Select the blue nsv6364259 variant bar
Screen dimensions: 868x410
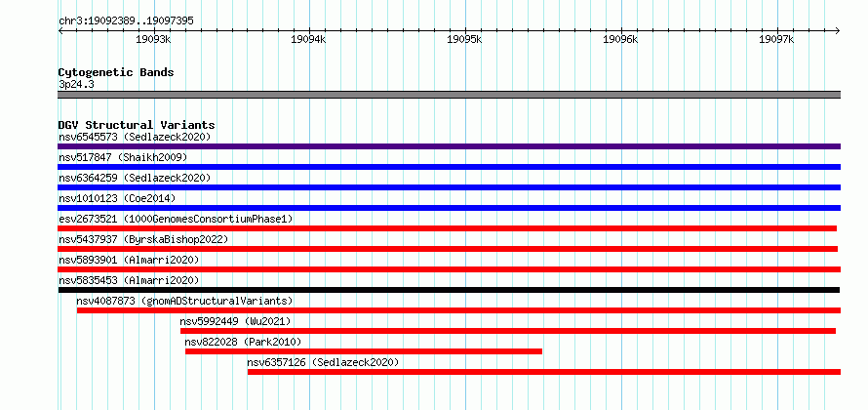pyautogui.click(x=449, y=187)
